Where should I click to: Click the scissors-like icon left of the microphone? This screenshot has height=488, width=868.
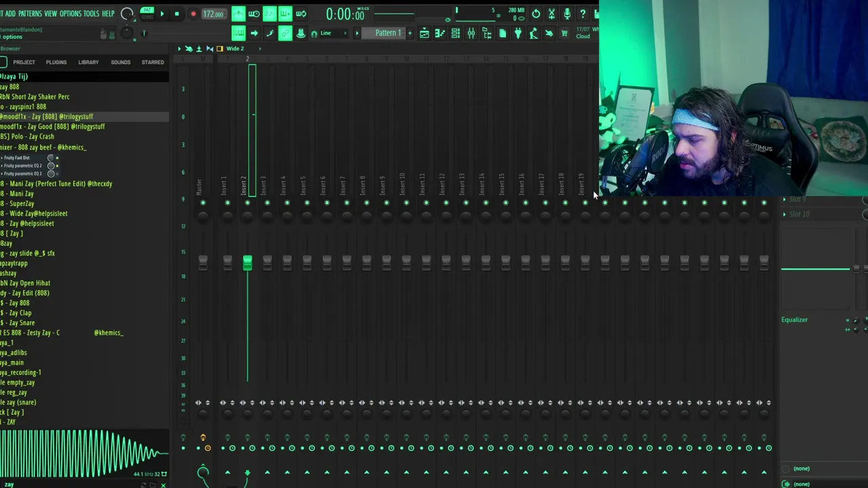coord(551,14)
